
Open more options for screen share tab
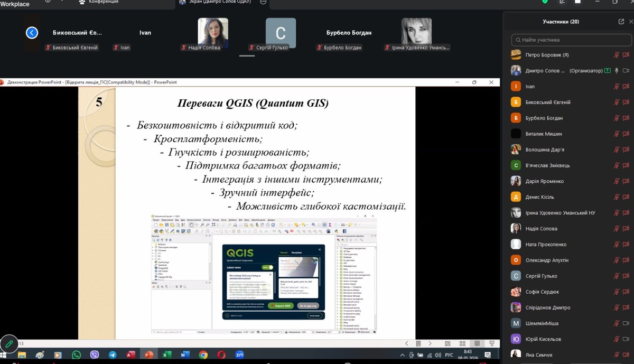coord(264,2)
